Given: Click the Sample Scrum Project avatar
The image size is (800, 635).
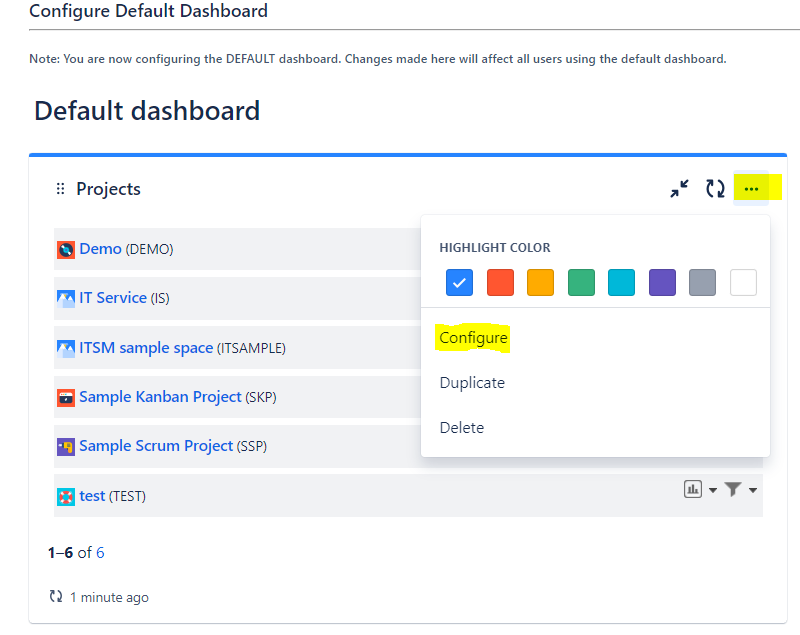Looking at the screenshot, I should [x=66, y=446].
